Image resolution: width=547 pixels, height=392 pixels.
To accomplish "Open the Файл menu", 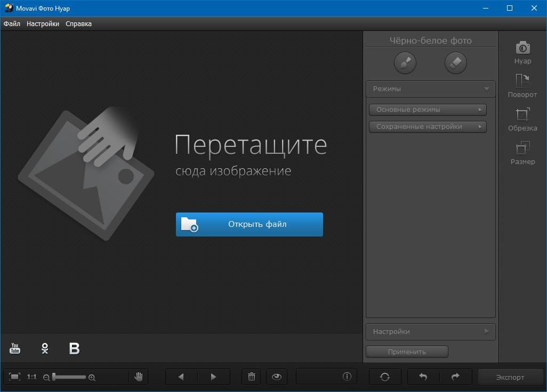I will [12, 23].
